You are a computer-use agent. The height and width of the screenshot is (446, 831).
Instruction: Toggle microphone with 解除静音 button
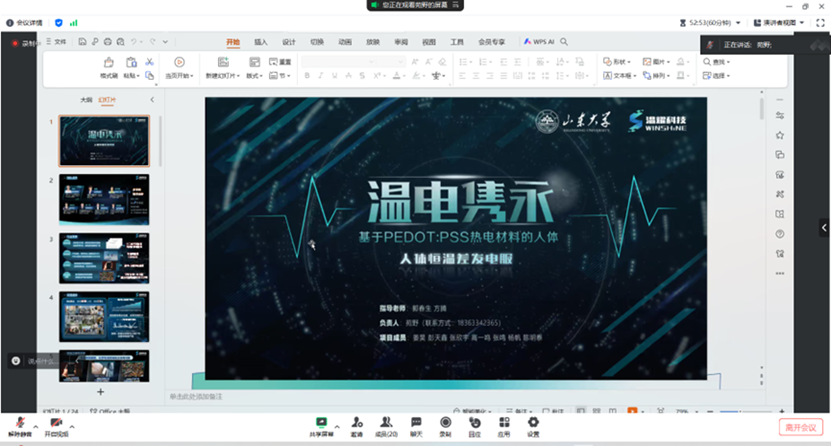pos(18,426)
